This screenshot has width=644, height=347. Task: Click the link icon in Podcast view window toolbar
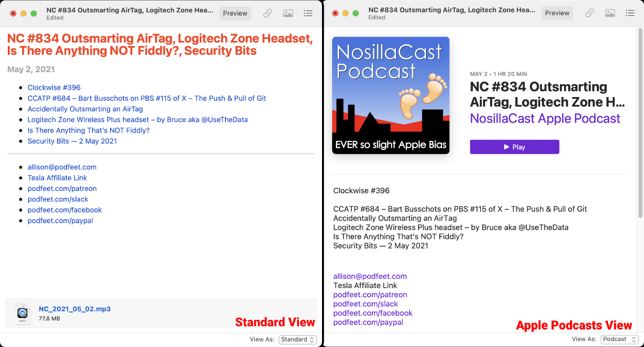click(590, 13)
